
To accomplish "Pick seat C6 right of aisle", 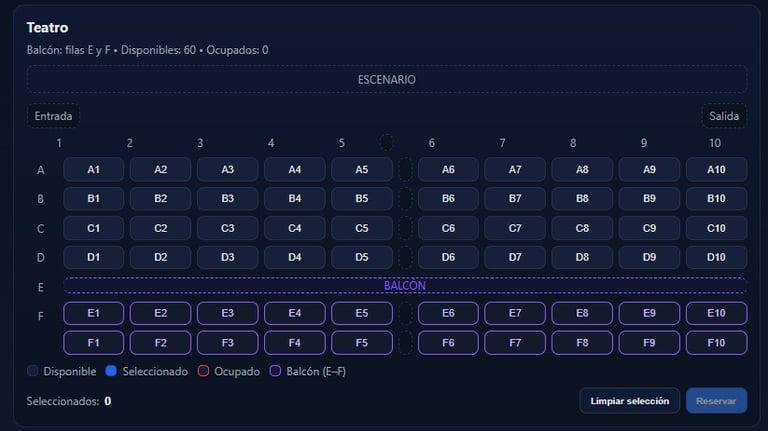I will pyautogui.click(x=448, y=228).
